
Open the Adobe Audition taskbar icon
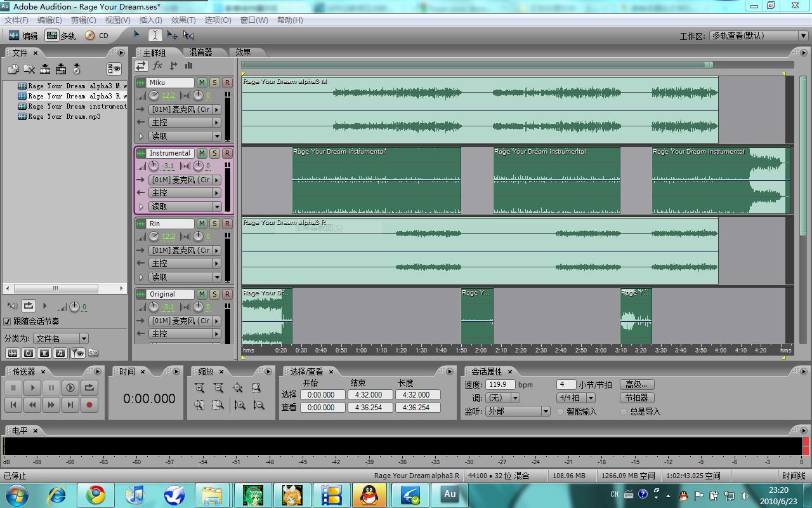449,495
